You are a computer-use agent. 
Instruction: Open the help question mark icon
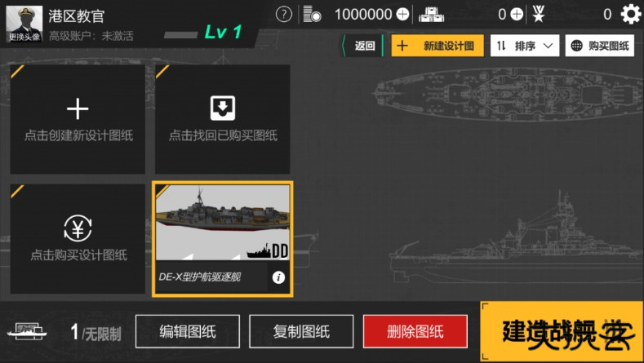point(284,15)
